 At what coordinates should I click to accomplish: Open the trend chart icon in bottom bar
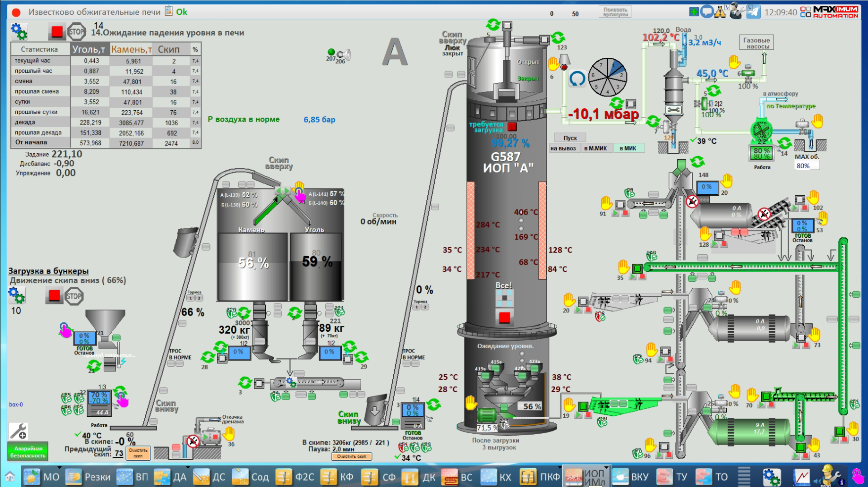tap(801, 477)
